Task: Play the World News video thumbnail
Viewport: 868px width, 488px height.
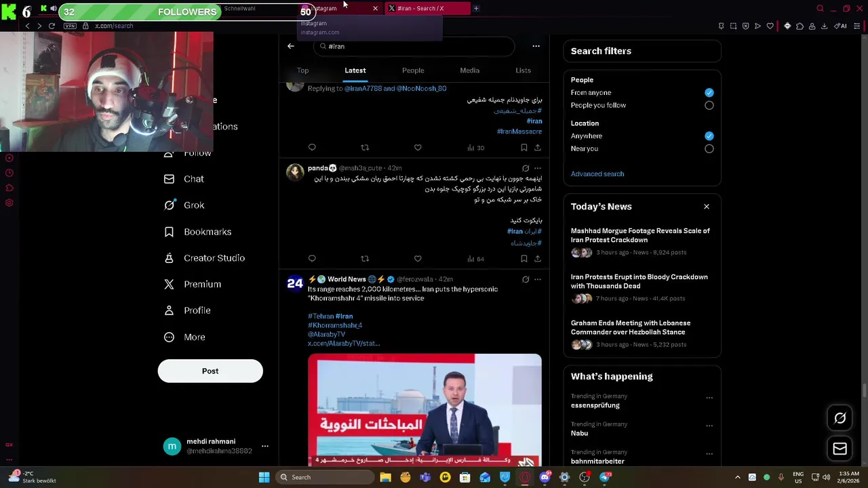Action: click(425, 409)
